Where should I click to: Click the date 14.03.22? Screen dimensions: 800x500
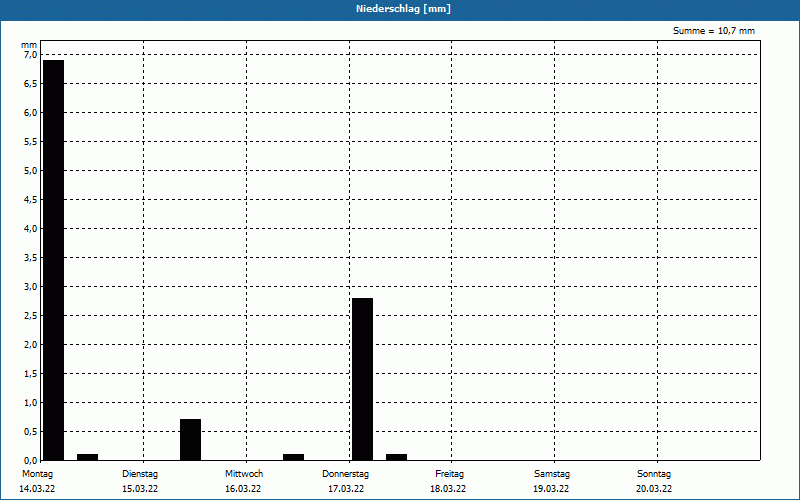(x=37, y=489)
